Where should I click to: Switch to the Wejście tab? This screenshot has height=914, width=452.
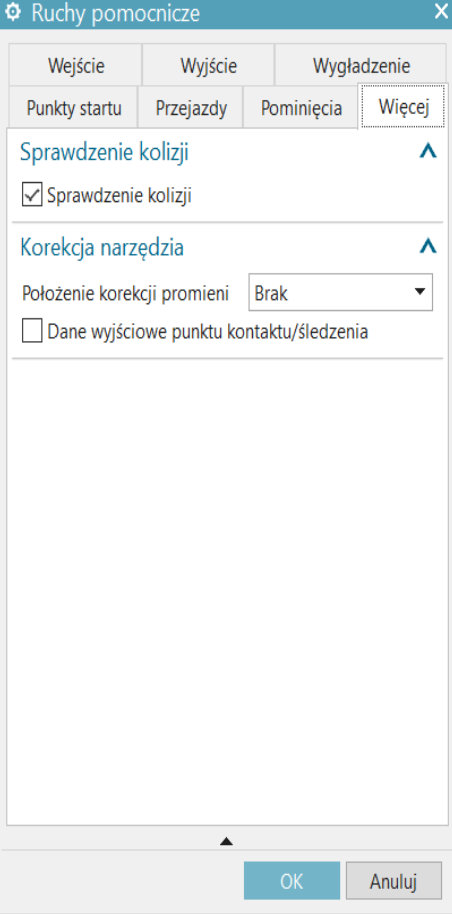[x=76, y=65]
